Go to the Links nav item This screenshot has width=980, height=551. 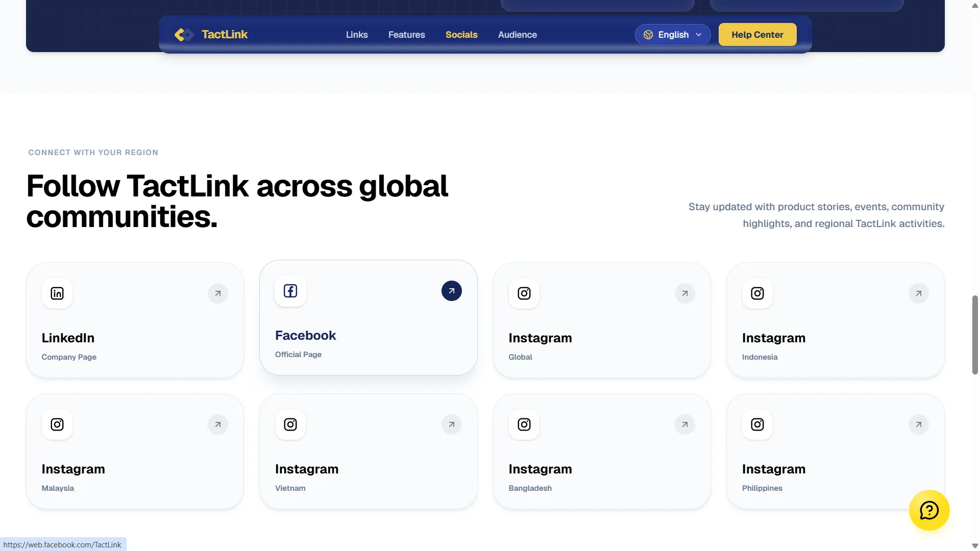pyautogui.click(x=357, y=35)
